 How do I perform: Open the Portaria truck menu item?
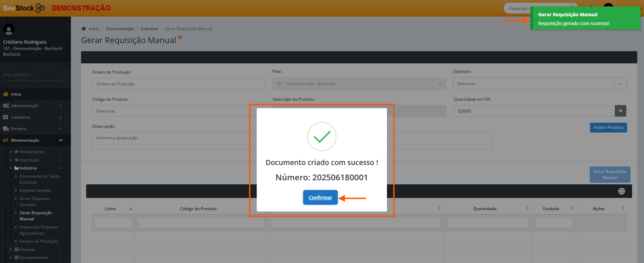(x=19, y=129)
